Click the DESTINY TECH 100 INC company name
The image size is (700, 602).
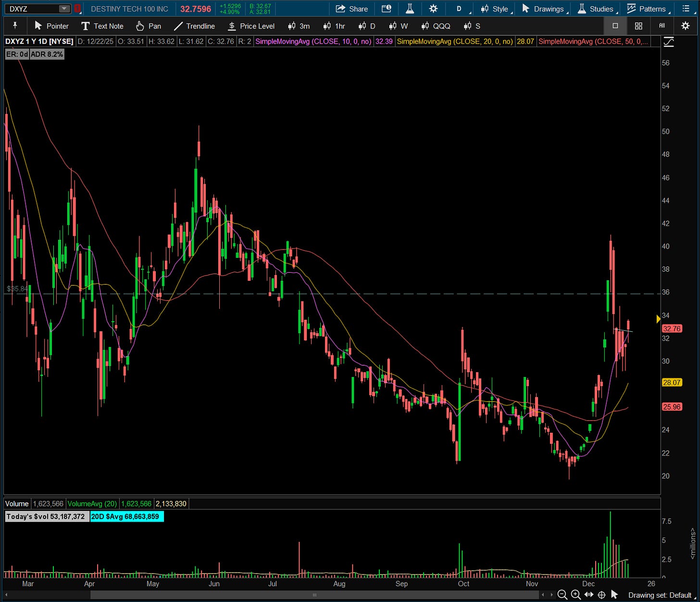pyautogui.click(x=129, y=9)
